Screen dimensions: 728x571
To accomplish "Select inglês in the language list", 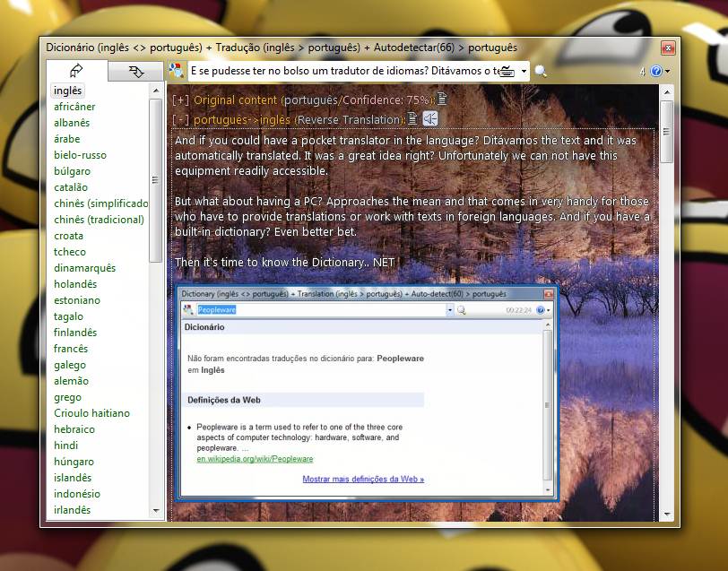I will point(67,91).
